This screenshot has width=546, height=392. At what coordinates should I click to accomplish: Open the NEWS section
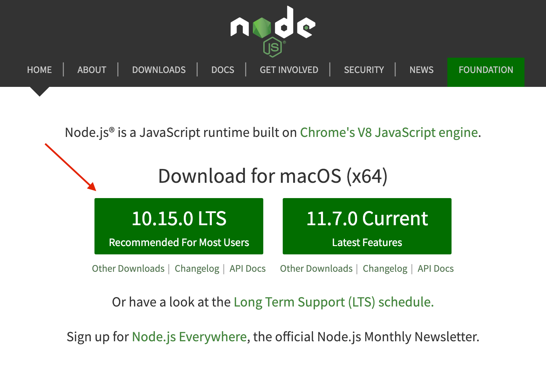tap(421, 70)
